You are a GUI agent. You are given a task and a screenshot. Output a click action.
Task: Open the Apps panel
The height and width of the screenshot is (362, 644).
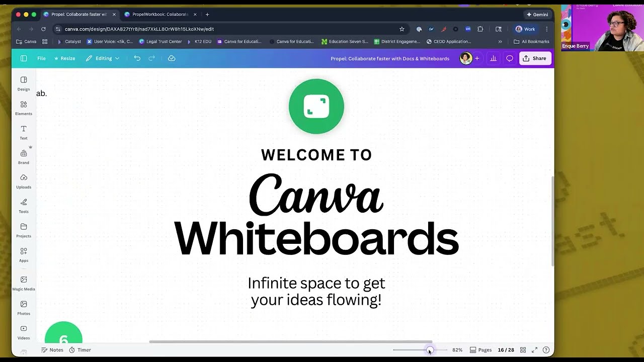(x=24, y=255)
